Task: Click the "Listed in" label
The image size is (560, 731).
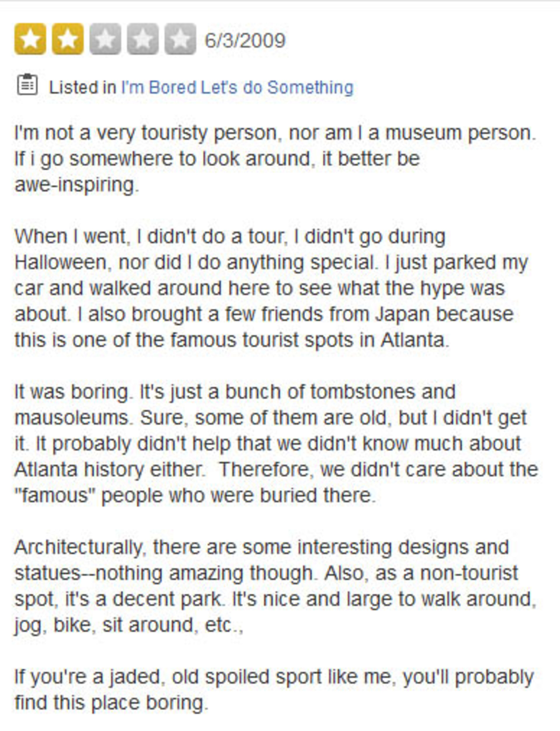Action: tap(83, 88)
